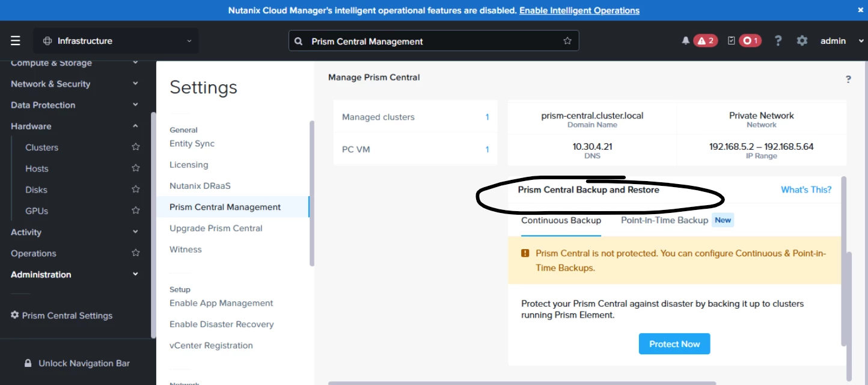The width and height of the screenshot is (868, 385).
Task: Open the Operations navigation item
Action: pos(34,253)
